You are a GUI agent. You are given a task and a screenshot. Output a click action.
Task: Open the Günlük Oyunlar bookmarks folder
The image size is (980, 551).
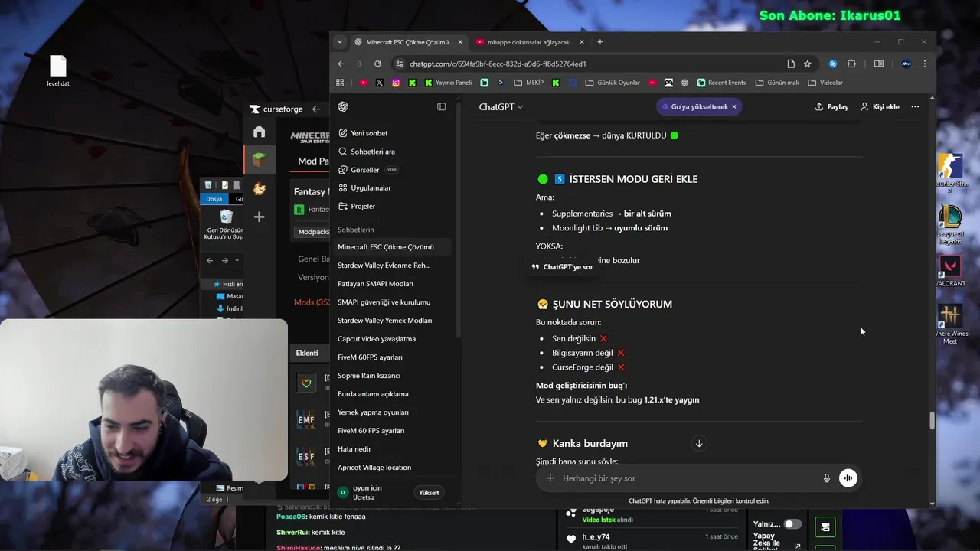pos(612,83)
